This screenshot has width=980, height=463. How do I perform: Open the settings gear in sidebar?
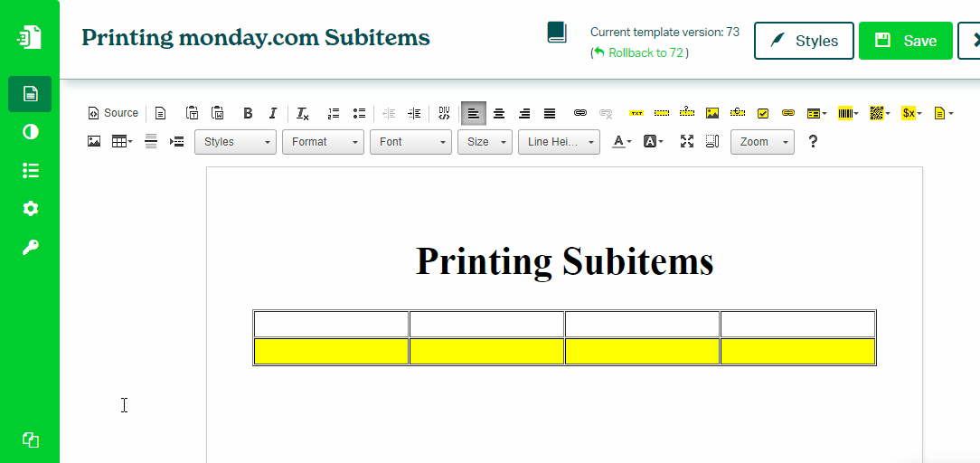pos(31,209)
